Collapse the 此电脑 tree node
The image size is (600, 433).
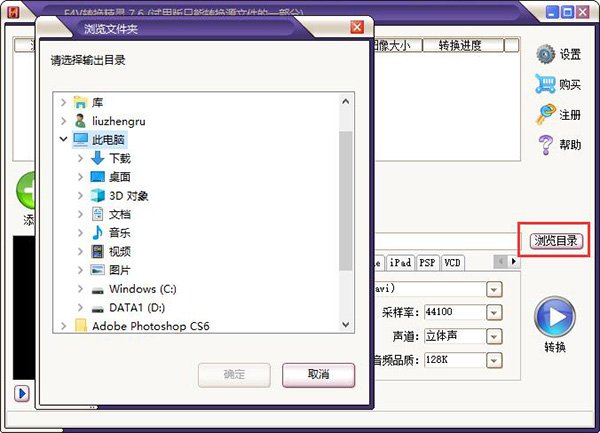64,139
